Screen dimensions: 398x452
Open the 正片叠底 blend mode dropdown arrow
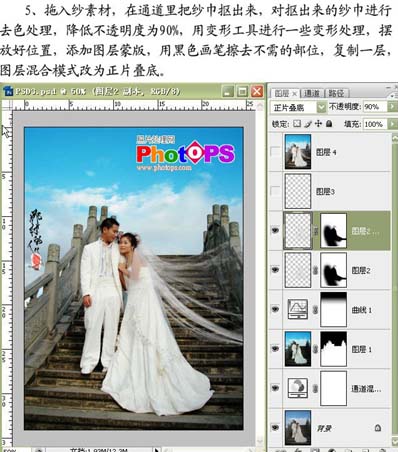tap(321, 107)
